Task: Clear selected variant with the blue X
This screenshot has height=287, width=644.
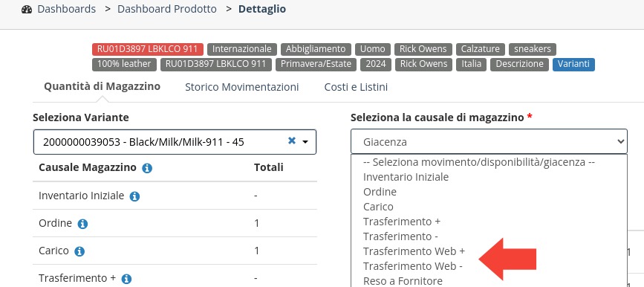Action: [292, 141]
